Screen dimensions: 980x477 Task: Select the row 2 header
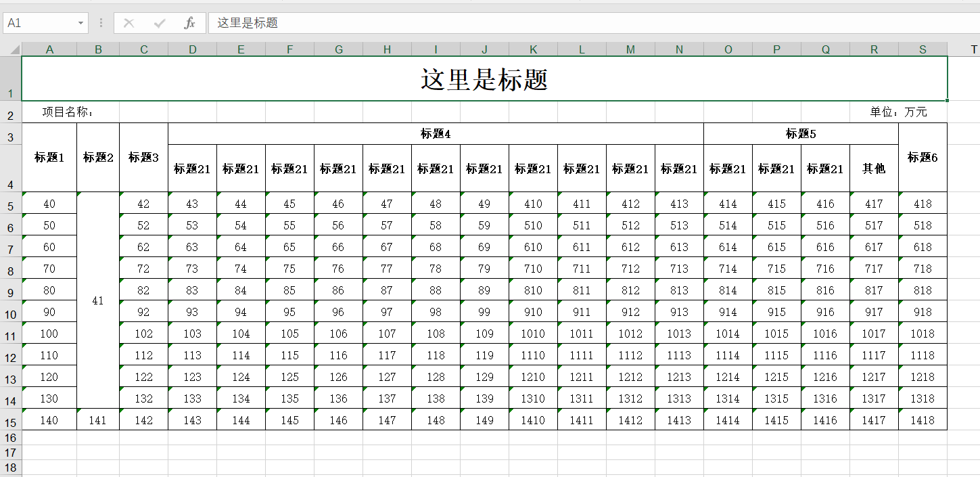click(11, 112)
